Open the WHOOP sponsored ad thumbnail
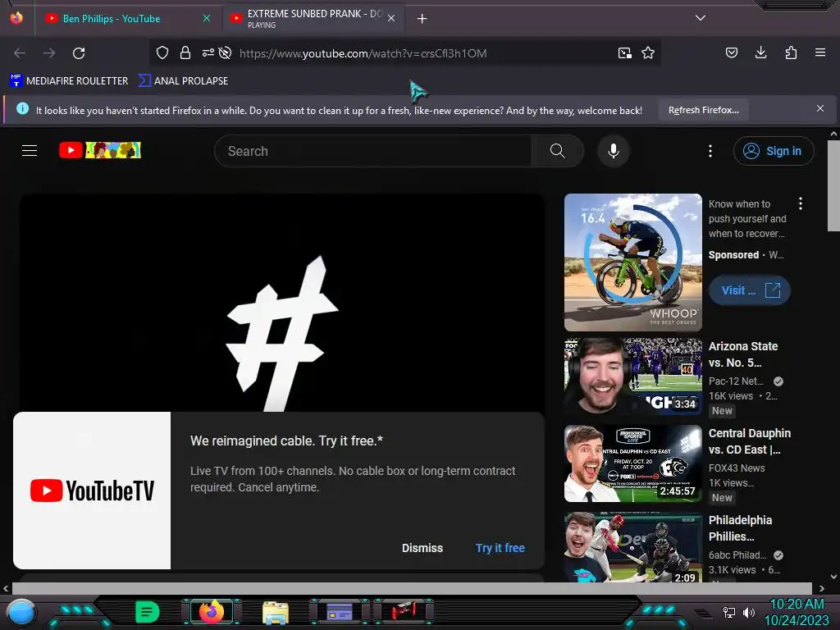840x630 pixels. pyautogui.click(x=632, y=262)
